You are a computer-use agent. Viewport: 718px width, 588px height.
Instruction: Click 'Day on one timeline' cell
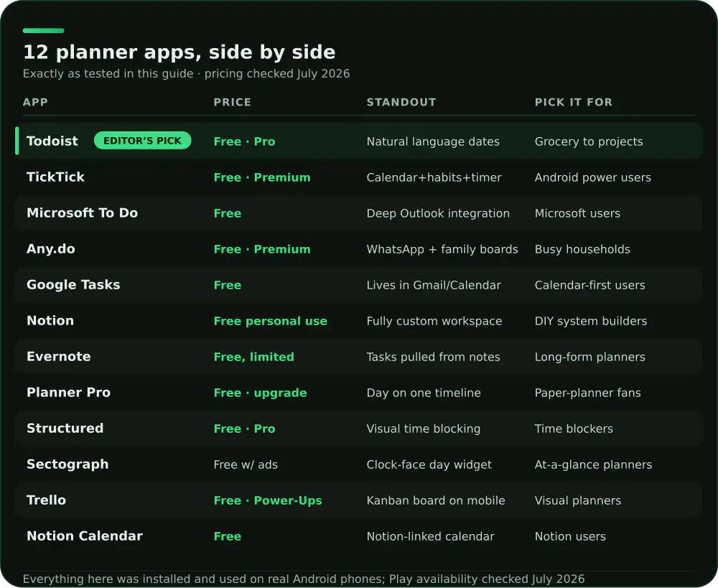424,393
